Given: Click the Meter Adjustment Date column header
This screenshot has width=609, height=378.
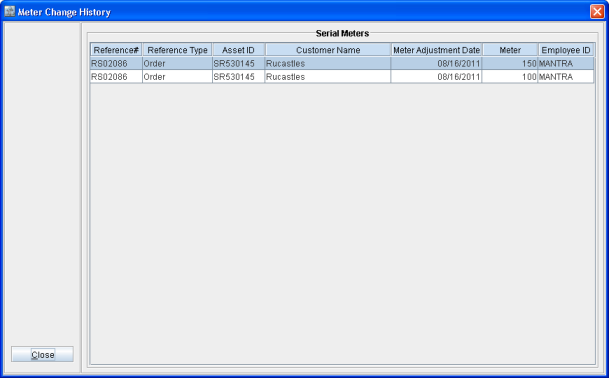Looking at the screenshot, I should tap(437, 50).
